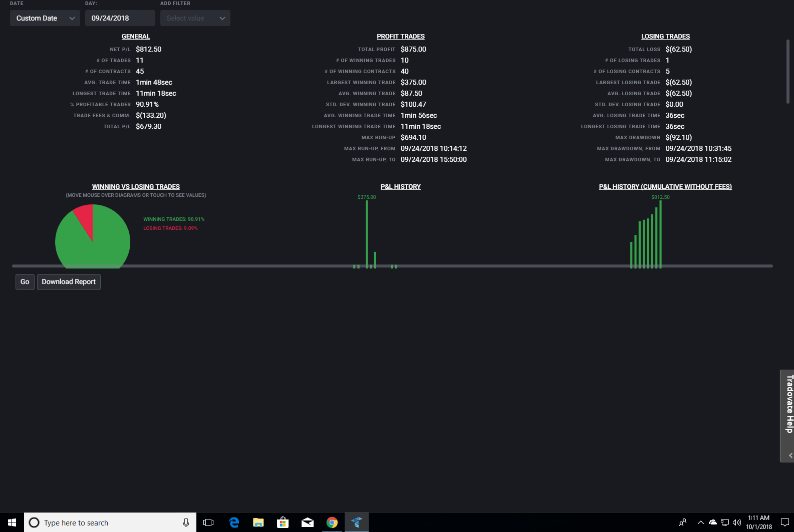
Task: Click the PROFIT TRADES heading
Action: click(x=401, y=37)
